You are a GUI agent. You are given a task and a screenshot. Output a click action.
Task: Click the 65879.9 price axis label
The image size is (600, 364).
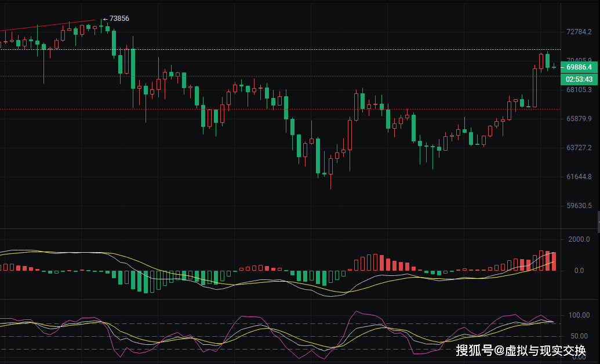click(x=579, y=119)
